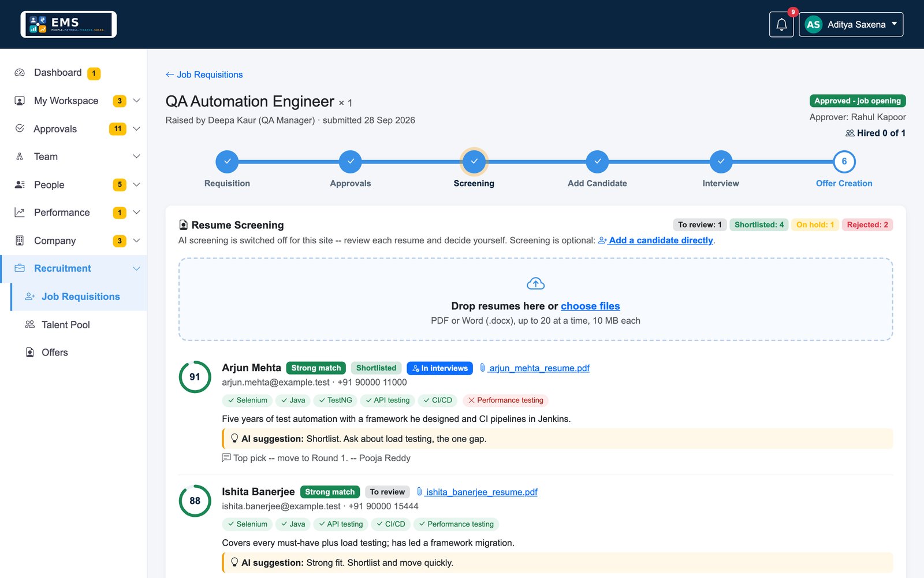Image resolution: width=924 pixels, height=578 pixels.
Task: Open the Offer Creation step 6
Action: [844, 162]
